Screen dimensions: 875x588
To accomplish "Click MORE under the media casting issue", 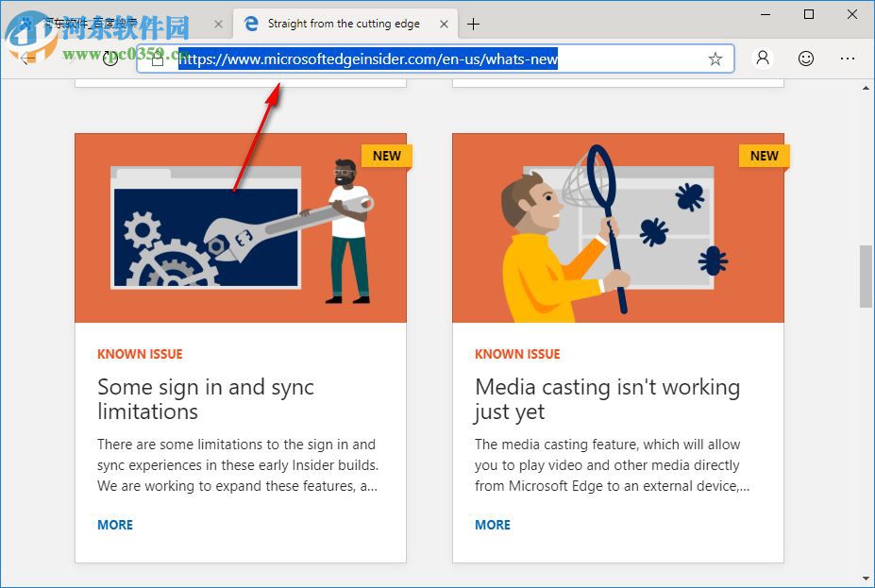I will [x=492, y=525].
